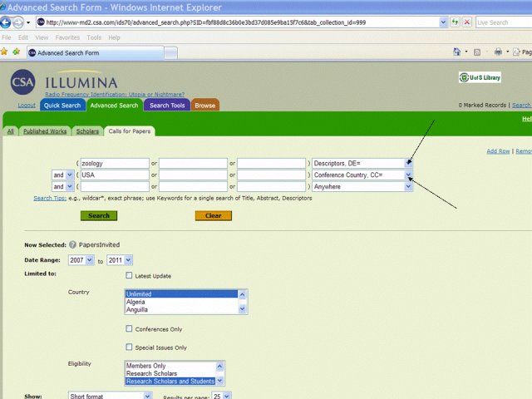
Task: Click the Search Tips link
Action: tap(50, 198)
